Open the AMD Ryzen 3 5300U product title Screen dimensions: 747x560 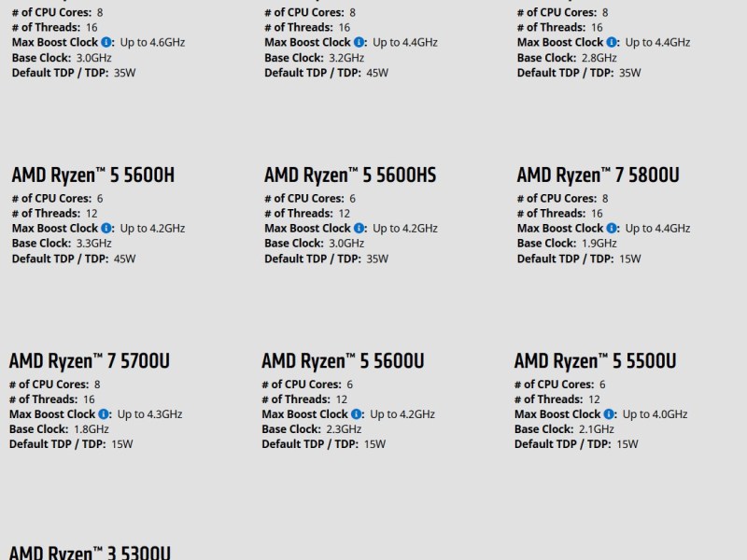(x=90, y=552)
